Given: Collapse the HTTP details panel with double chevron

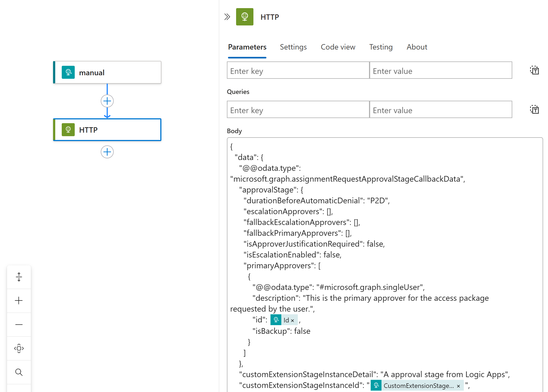Looking at the screenshot, I should point(227,17).
